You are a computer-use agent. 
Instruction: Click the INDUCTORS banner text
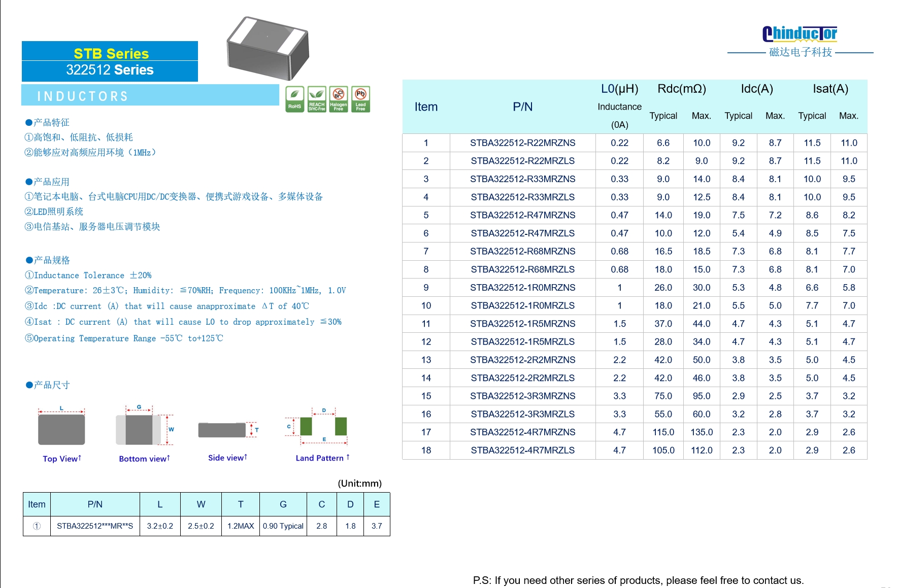click(83, 96)
